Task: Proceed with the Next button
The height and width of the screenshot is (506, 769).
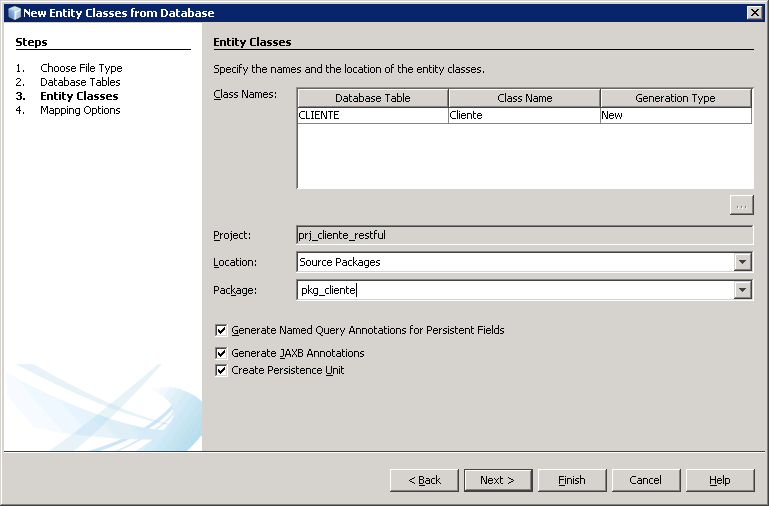Action: coord(497,480)
